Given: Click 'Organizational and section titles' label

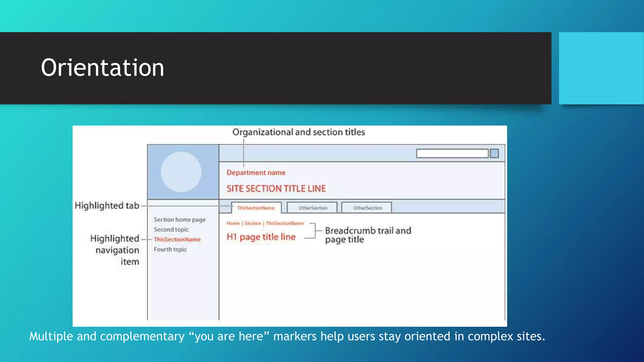Looking at the screenshot, I should pos(299,132).
